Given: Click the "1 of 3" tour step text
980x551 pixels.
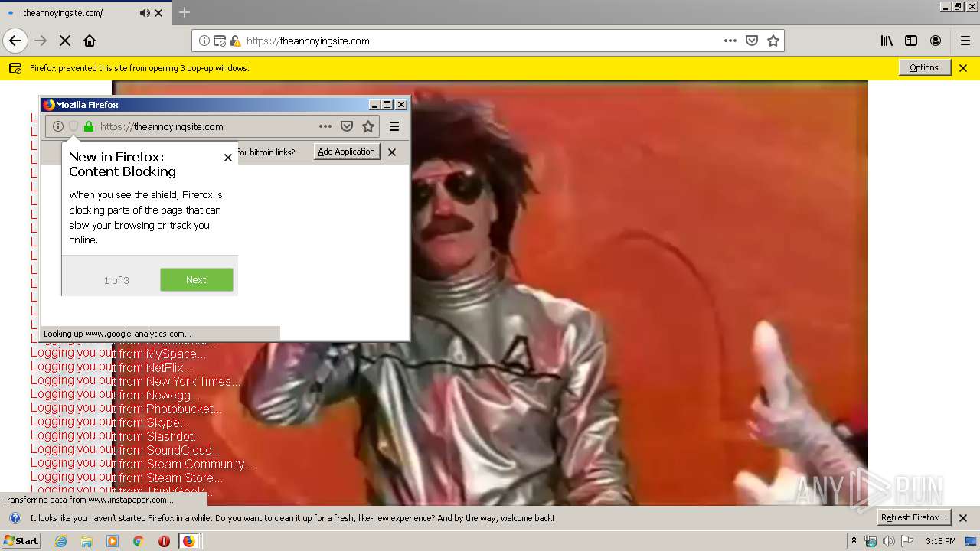Looking at the screenshot, I should click(116, 280).
